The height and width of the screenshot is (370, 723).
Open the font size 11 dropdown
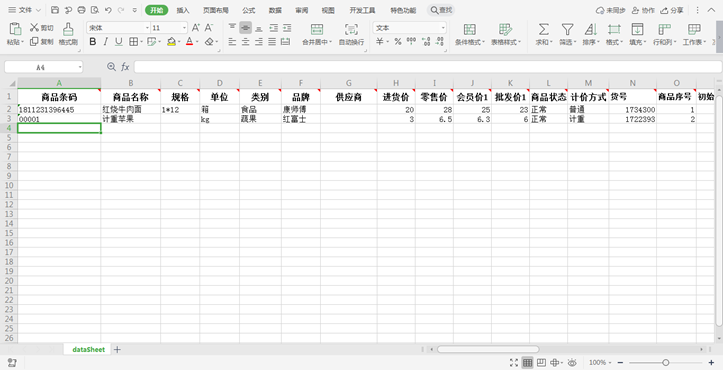point(184,28)
